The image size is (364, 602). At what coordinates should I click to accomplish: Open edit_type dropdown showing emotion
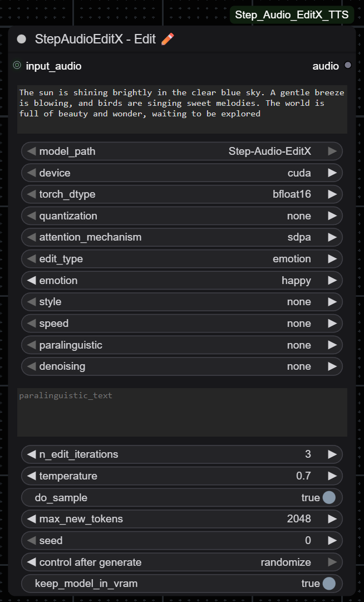point(182,259)
